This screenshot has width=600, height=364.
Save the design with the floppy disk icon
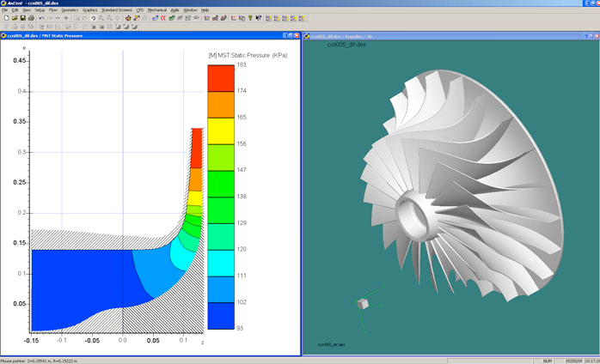click(23, 18)
